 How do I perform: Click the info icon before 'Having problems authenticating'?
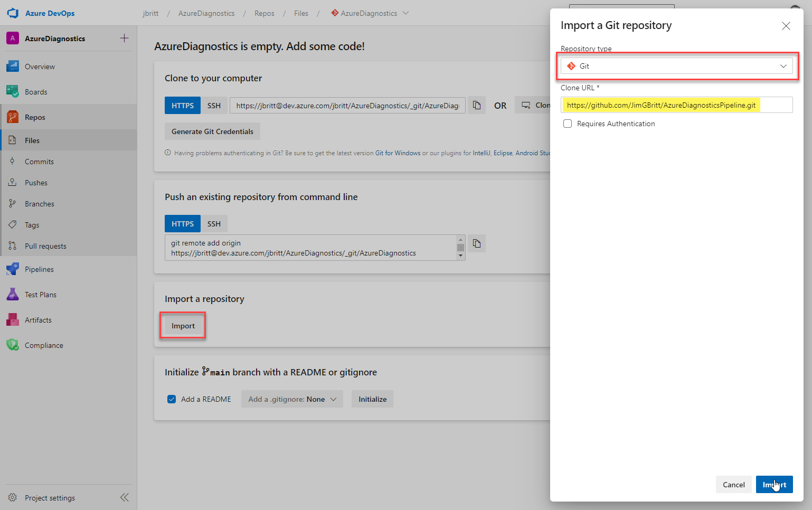(168, 153)
